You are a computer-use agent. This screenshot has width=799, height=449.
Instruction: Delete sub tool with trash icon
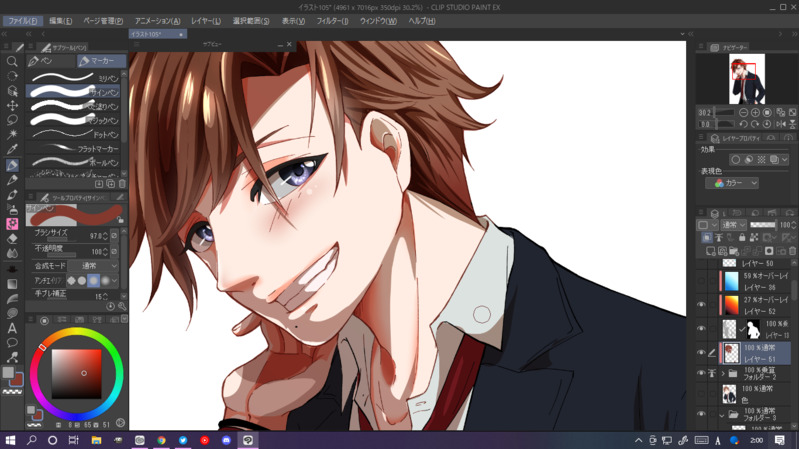(x=122, y=184)
